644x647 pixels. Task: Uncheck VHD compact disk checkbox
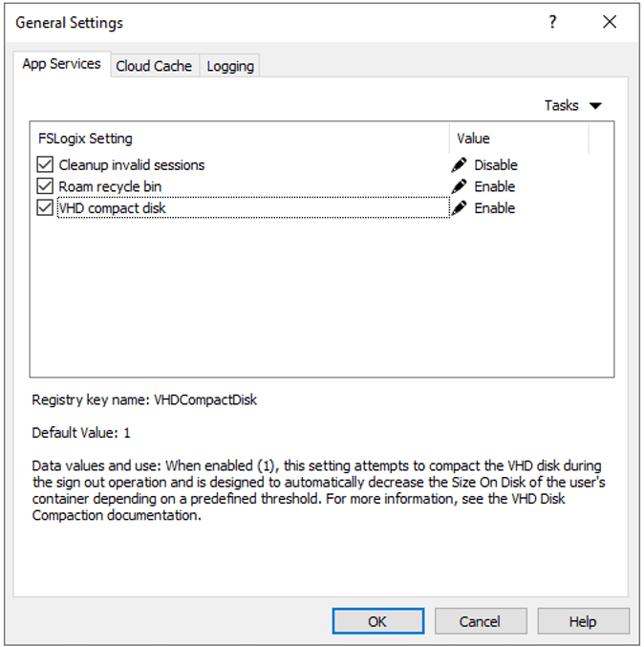point(45,208)
